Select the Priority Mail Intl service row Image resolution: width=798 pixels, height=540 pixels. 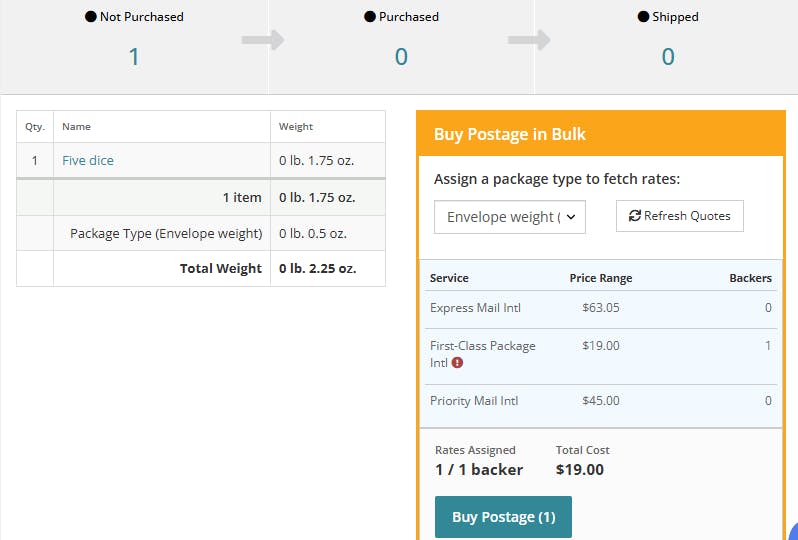(600, 401)
